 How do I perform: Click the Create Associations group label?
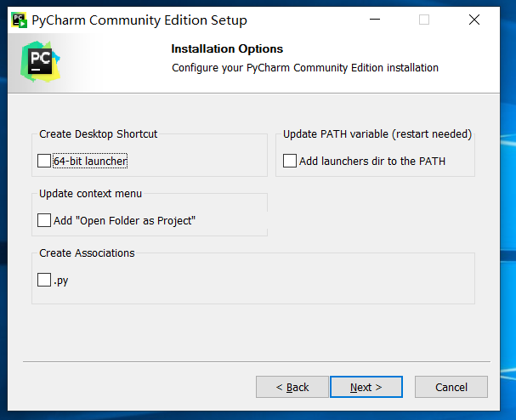tap(87, 253)
